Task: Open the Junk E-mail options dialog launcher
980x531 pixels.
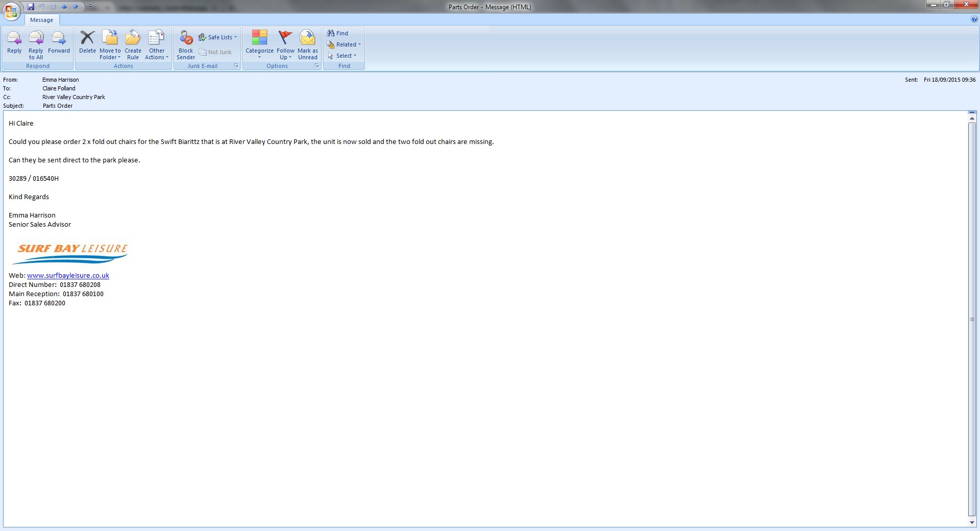Action: pyautogui.click(x=236, y=66)
